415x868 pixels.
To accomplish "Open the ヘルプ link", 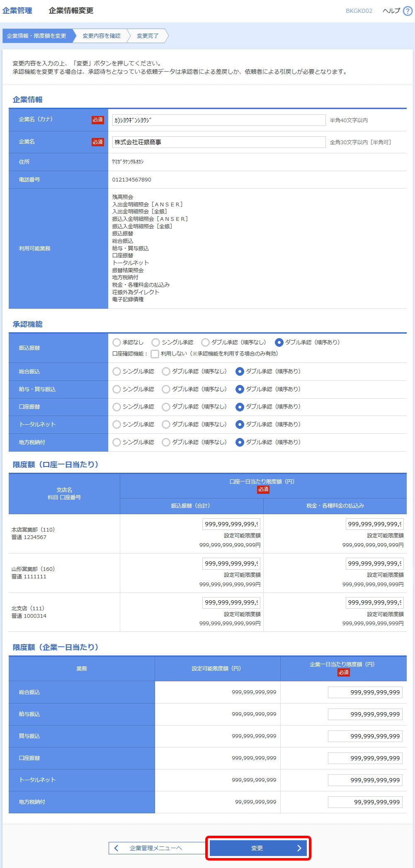I will pos(391,11).
